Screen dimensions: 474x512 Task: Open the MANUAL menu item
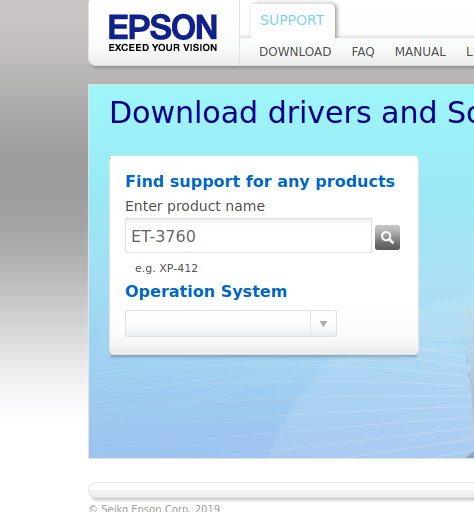[x=420, y=52]
